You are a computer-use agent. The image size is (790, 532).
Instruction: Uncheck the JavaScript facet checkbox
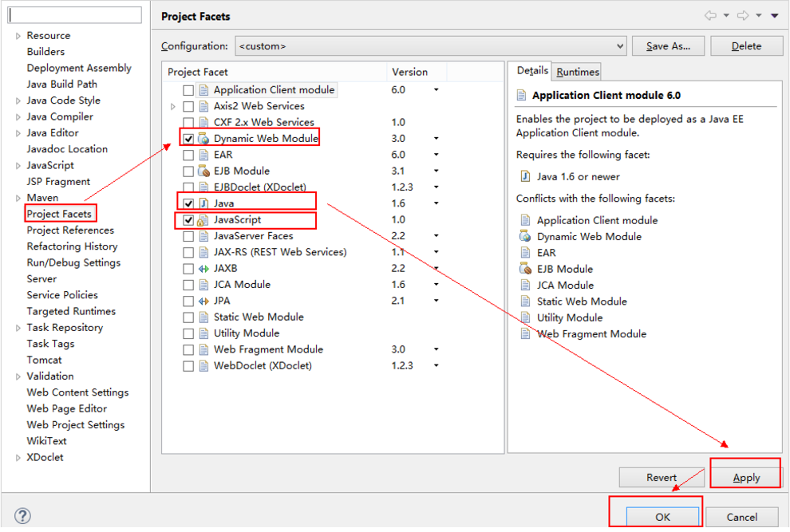coord(188,220)
